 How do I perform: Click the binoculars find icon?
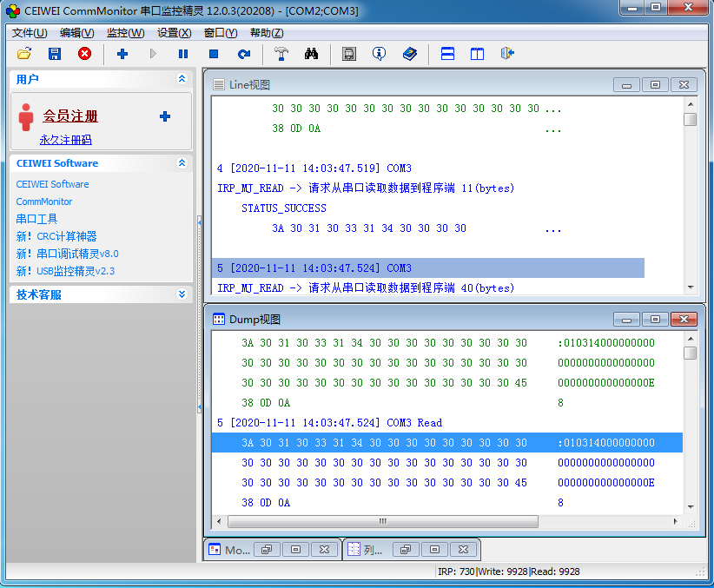[312, 54]
